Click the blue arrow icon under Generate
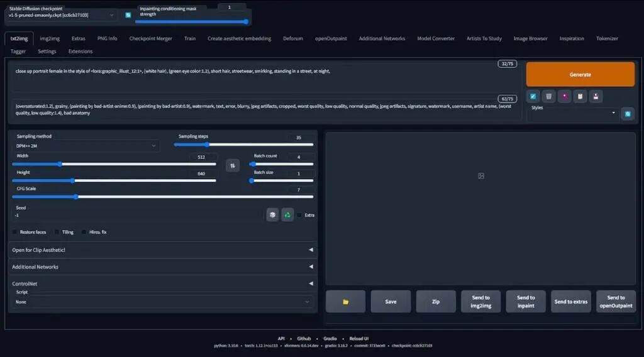The height and width of the screenshot is (357, 644). (533, 96)
